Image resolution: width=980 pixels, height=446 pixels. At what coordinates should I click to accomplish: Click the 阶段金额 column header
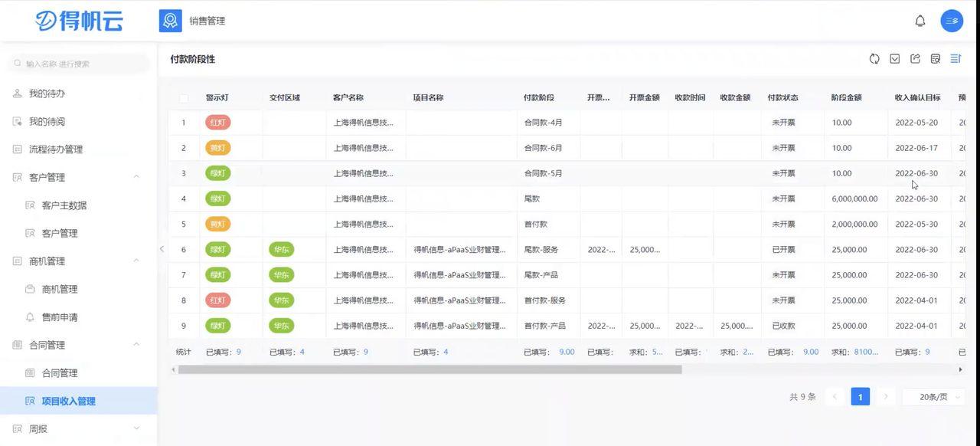pyautogui.click(x=846, y=97)
